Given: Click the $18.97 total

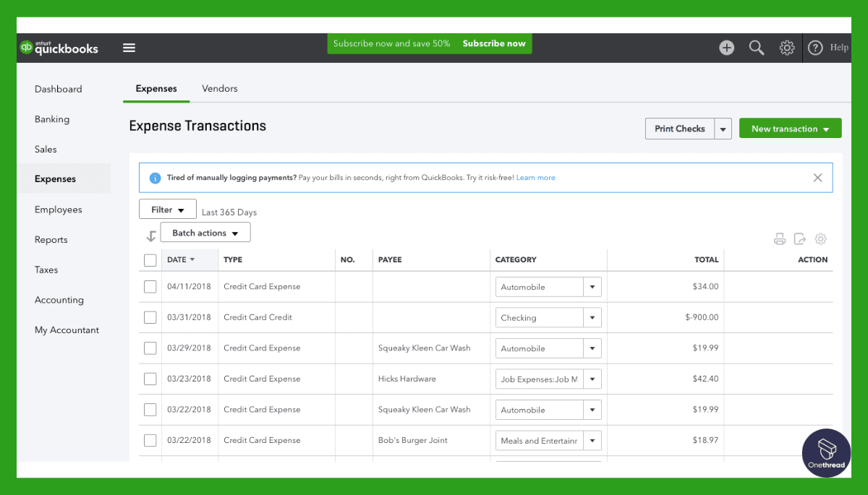Looking at the screenshot, I should (705, 440).
